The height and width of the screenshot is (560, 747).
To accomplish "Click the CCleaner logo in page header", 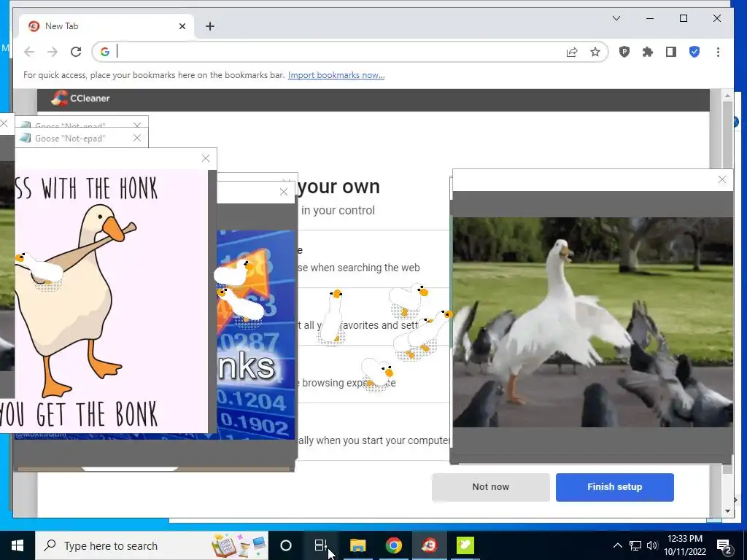I will click(x=80, y=98).
